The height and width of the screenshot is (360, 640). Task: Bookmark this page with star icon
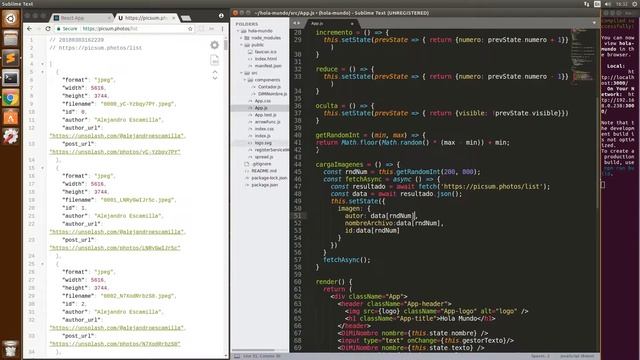click(190, 29)
